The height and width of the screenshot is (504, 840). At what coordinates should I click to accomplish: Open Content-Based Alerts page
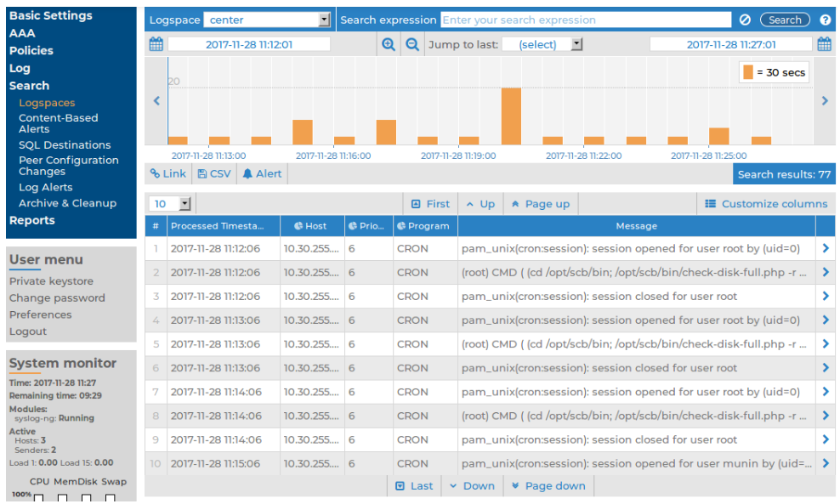59,123
